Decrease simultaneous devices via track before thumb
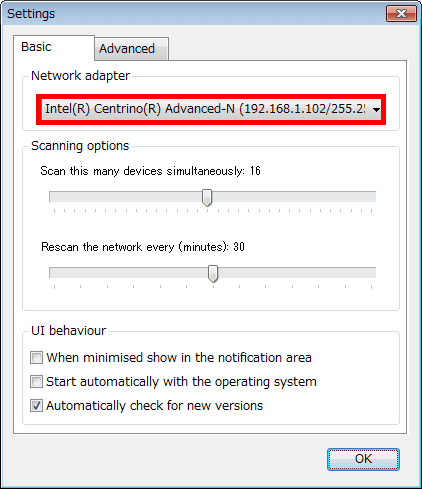The image size is (422, 489). pos(126,197)
